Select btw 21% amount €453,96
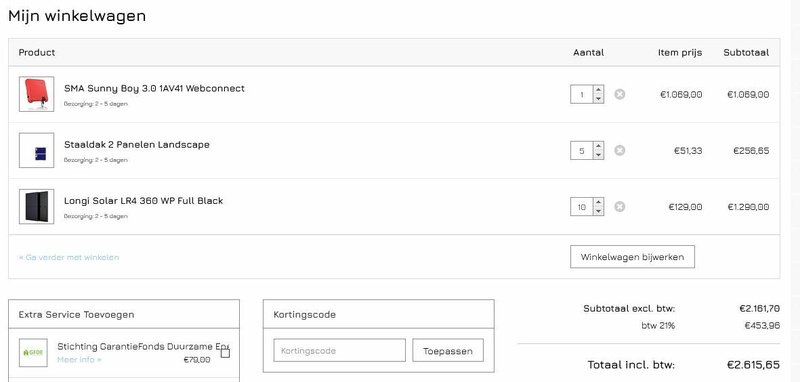Screen dimensions: 800x382 click(x=762, y=325)
